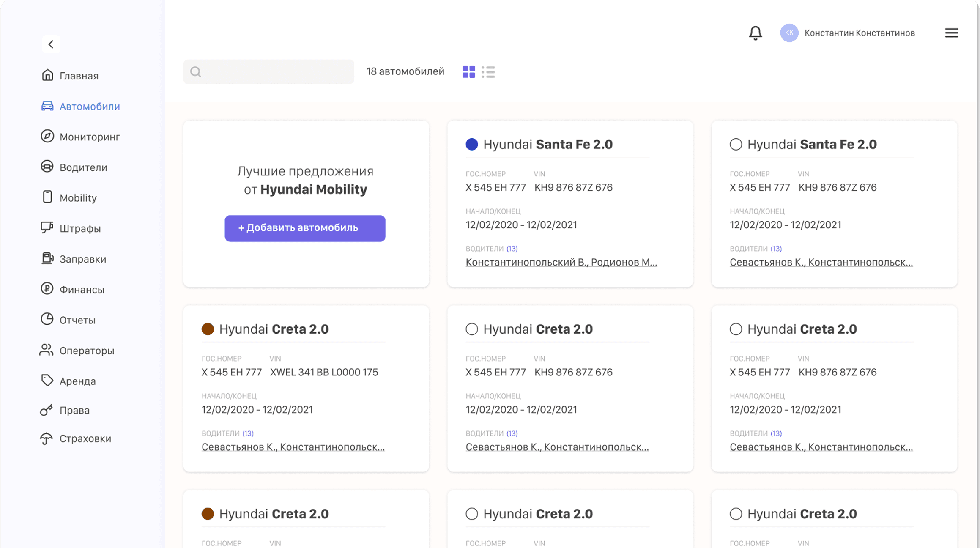Click the Главная home icon
The height and width of the screenshot is (548, 980).
(47, 75)
